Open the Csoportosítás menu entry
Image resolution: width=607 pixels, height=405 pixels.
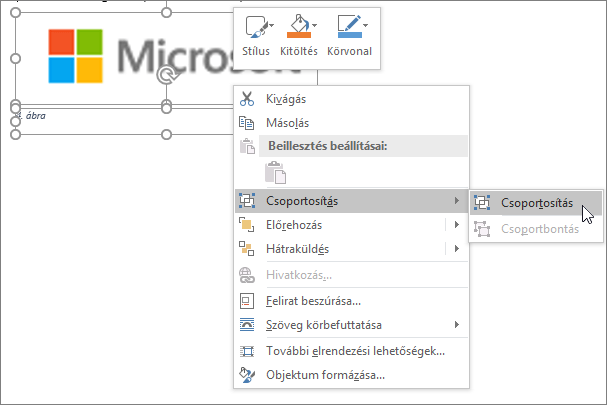pyautogui.click(x=352, y=201)
